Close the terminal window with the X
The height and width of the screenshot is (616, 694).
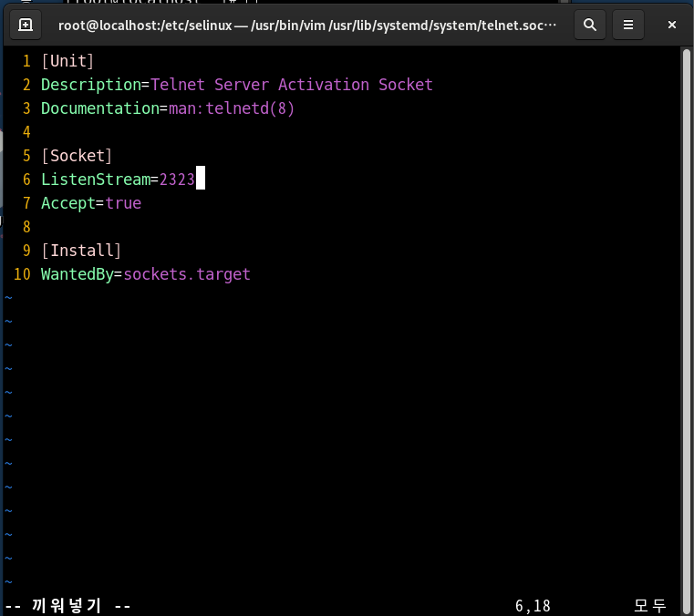(671, 25)
